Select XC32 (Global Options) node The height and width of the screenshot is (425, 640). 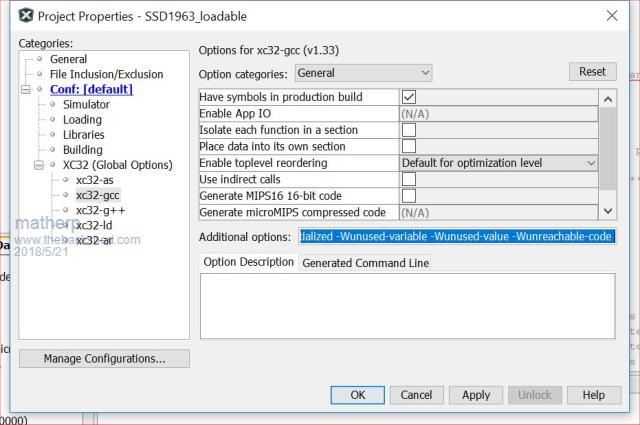click(x=118, y=165)
